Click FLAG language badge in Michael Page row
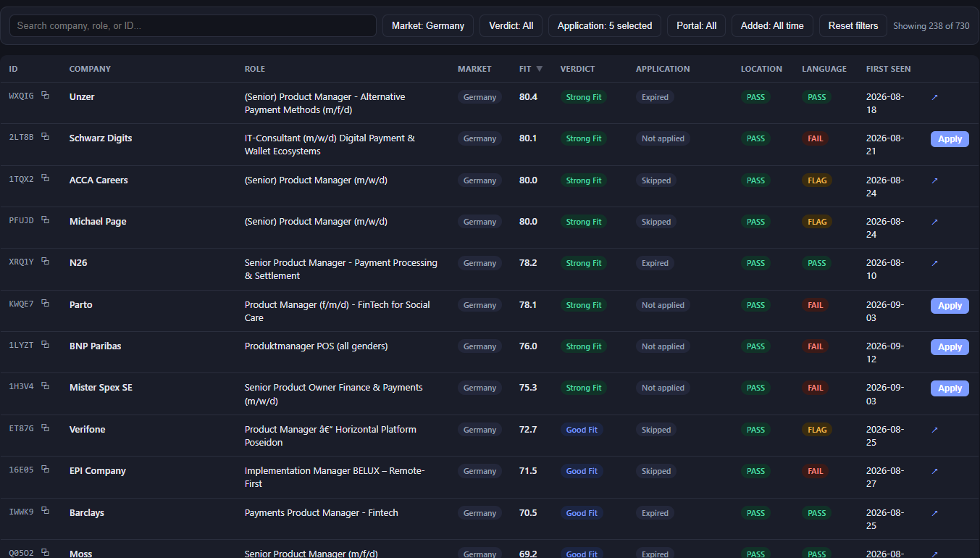 [817, 222]
